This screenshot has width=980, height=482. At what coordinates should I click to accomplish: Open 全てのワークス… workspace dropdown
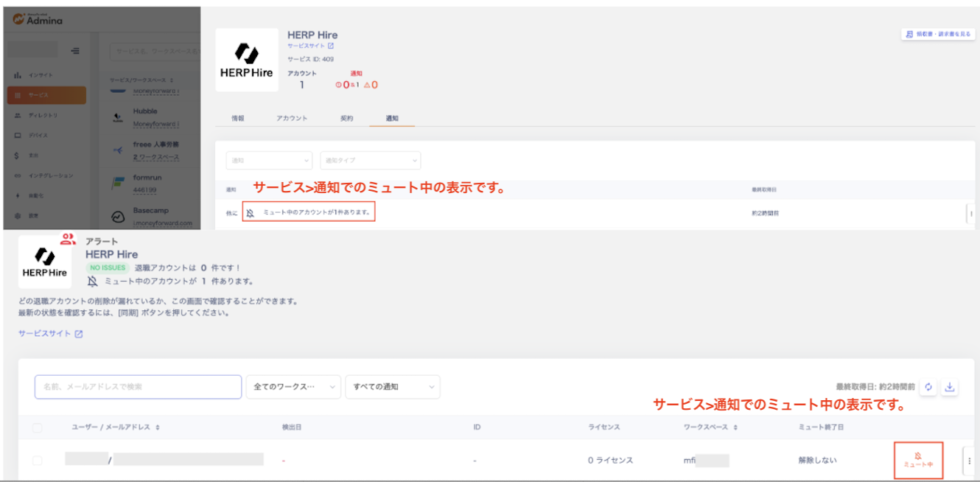click(293, 387)
